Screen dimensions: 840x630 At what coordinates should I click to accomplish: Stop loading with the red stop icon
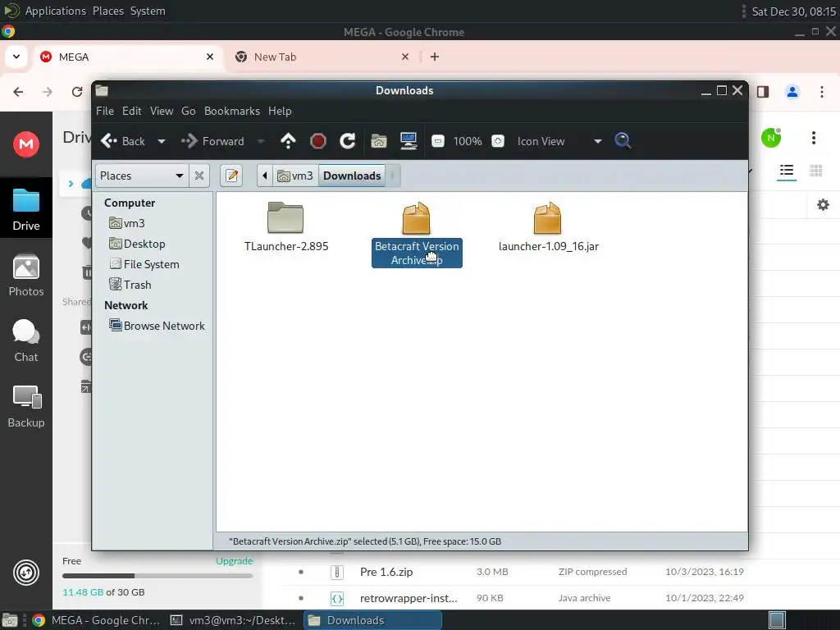tap(318, 141)
